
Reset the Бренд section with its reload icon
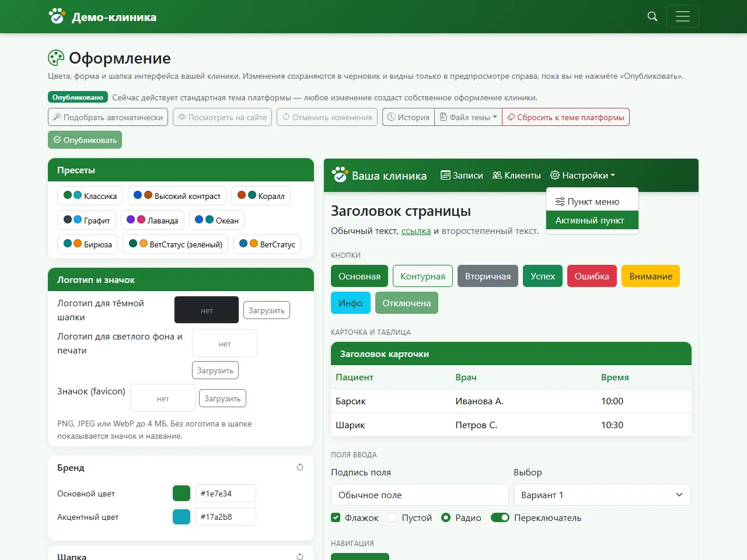[300, 467]
